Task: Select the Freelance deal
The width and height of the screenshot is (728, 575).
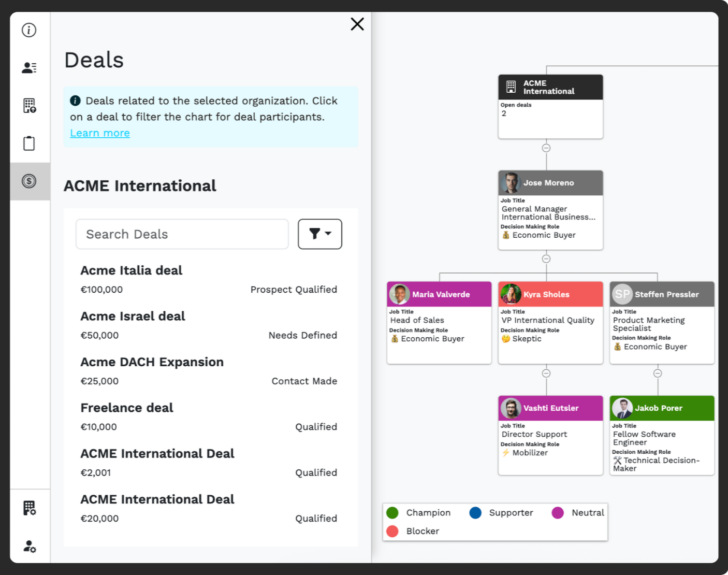Action: click(209, 417)
